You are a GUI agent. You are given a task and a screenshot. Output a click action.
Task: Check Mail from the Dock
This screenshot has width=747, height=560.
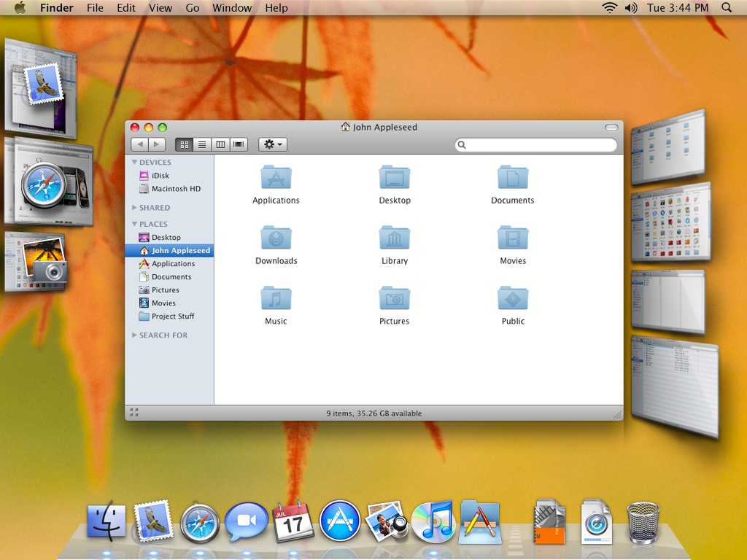pos(152,522)
